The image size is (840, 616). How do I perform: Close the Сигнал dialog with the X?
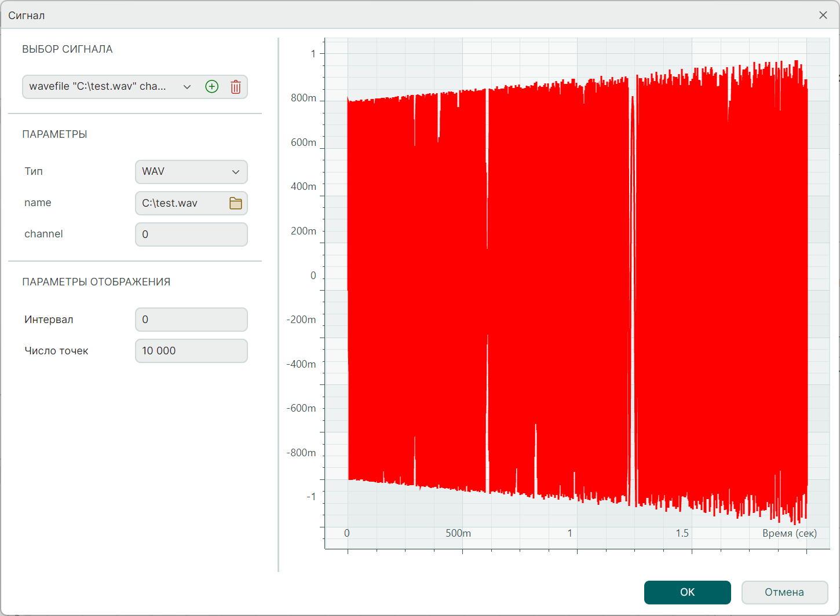(823, 15)
